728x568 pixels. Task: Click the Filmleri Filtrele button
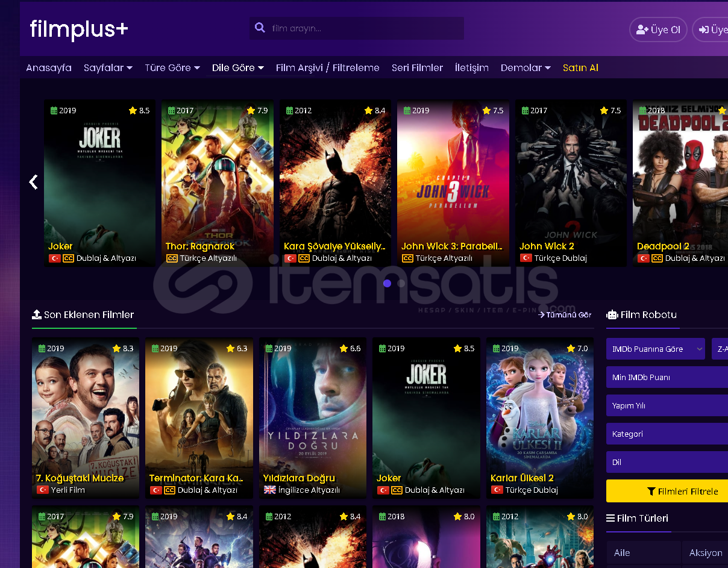point(667,491)
